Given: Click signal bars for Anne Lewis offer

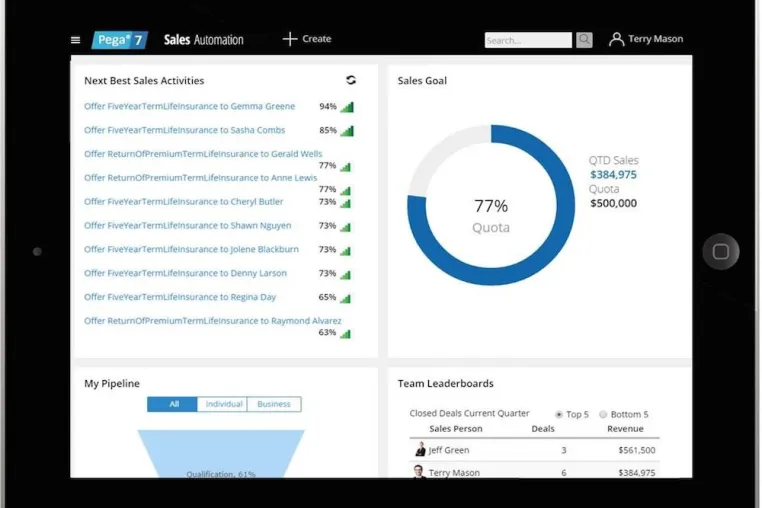Looking at the screenshot, I should [346, 191].
